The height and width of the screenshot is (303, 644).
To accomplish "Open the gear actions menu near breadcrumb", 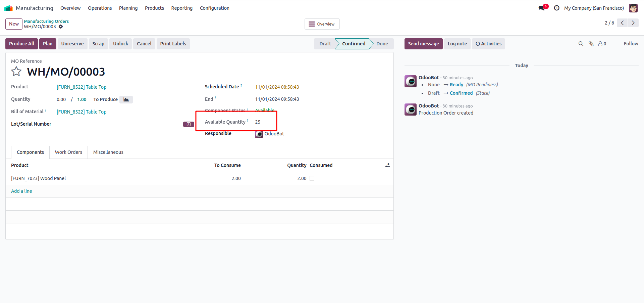I will coord(61,27).
